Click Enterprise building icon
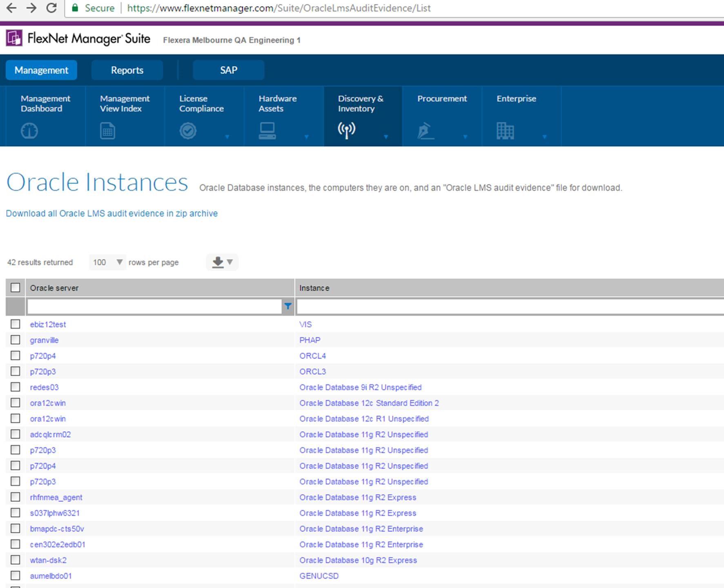724x588 pixels. 505,131
